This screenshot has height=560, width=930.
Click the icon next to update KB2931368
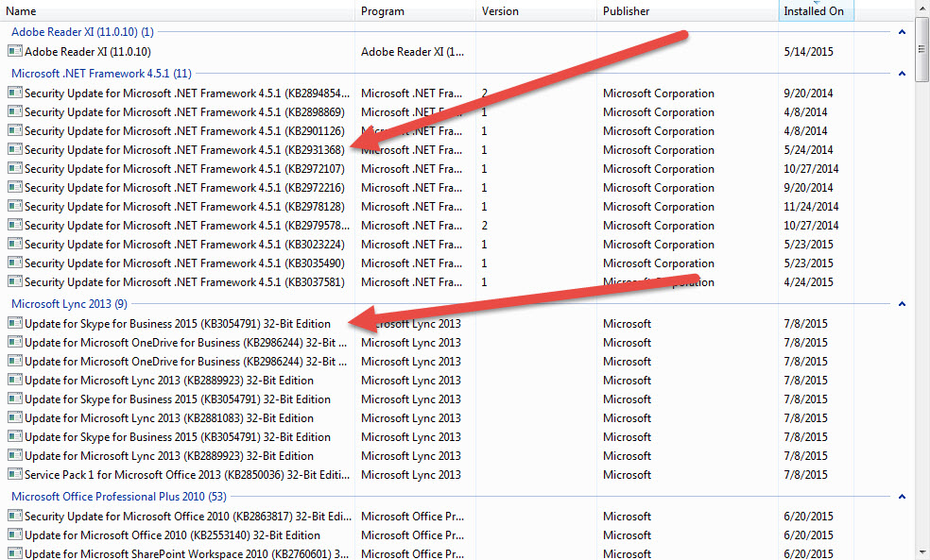click(x=15, y=149)
